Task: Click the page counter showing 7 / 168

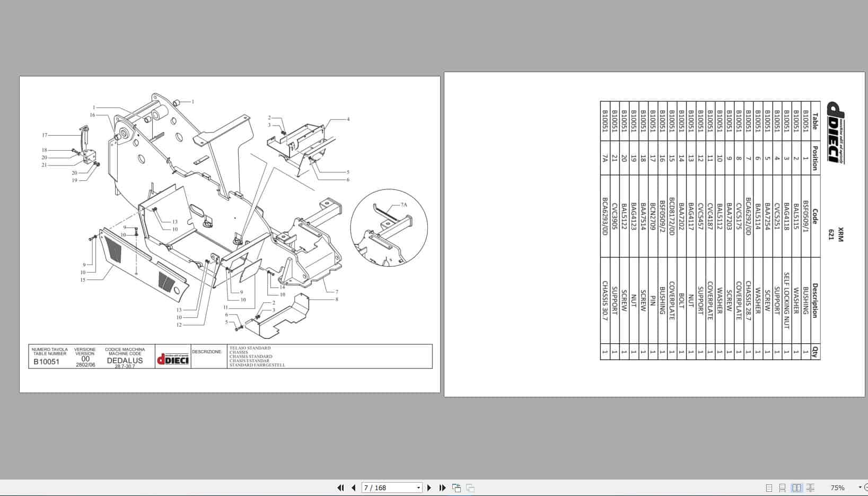Action: tap(376, 487)
